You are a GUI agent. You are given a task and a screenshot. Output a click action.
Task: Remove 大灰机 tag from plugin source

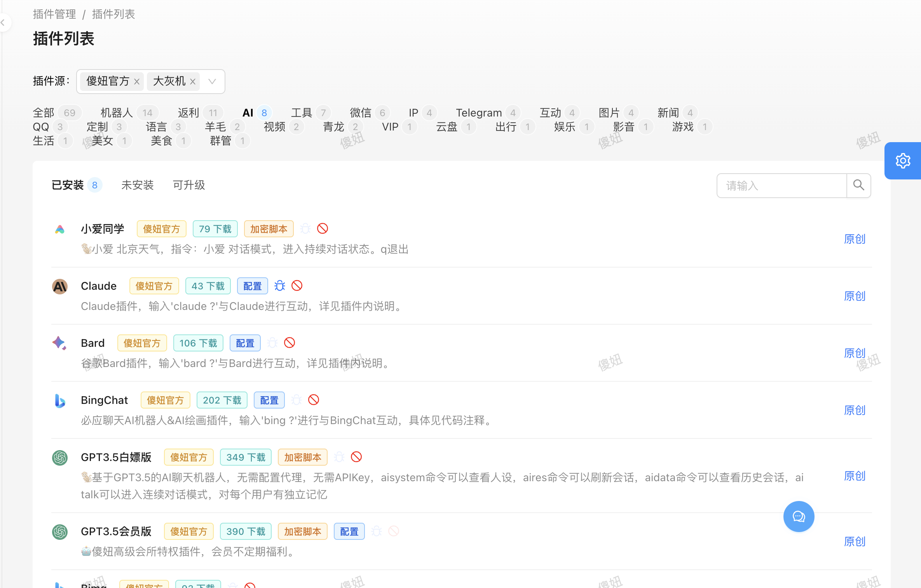point(193,82)
